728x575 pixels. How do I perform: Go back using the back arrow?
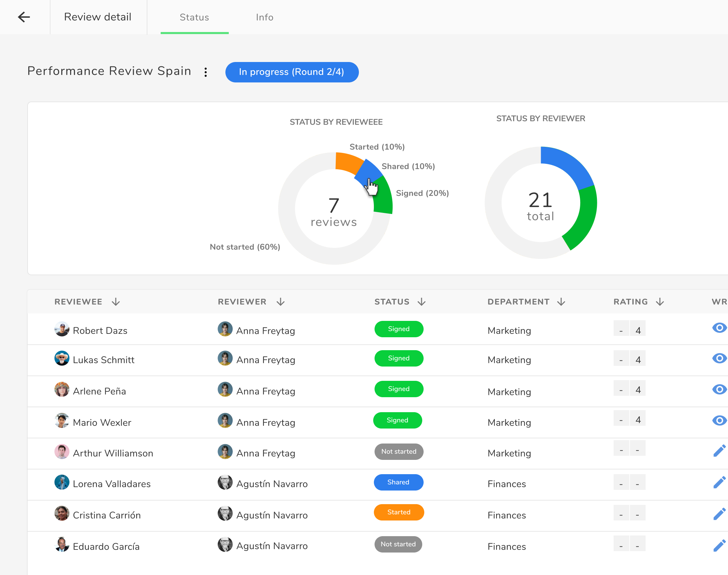point(24,17)
